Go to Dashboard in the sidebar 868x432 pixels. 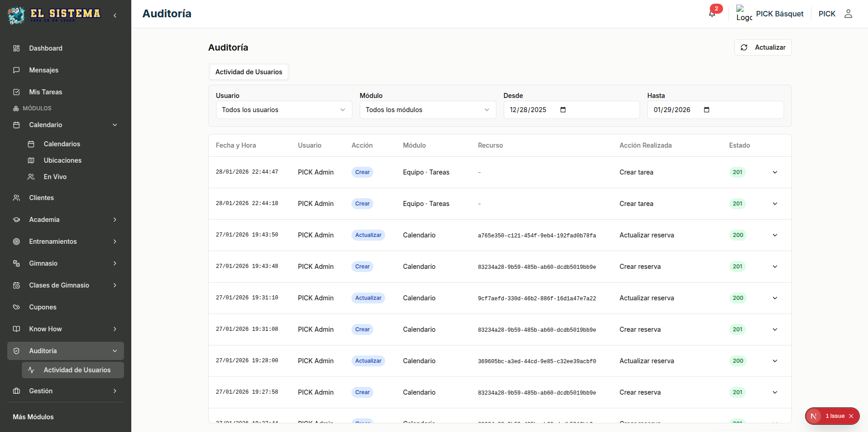46,48
